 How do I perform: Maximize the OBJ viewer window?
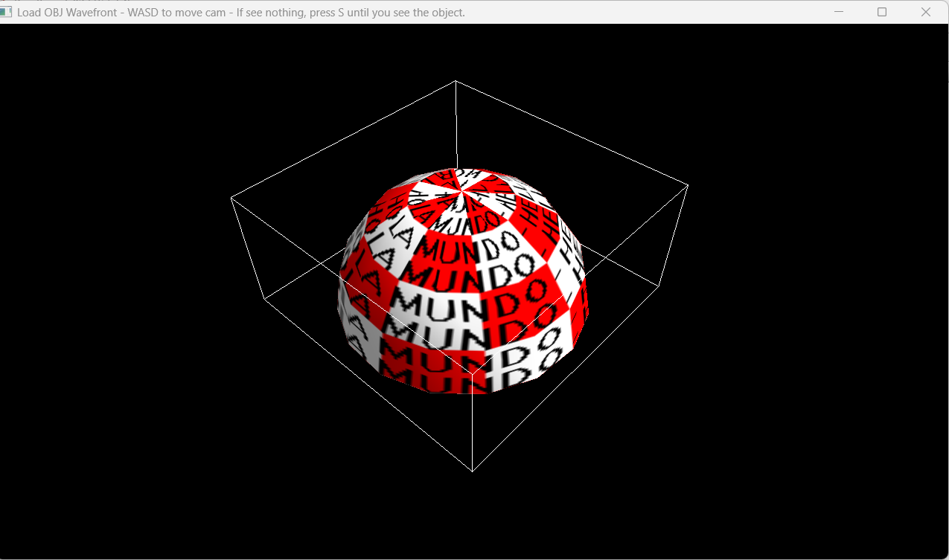(x=882, y=12)
